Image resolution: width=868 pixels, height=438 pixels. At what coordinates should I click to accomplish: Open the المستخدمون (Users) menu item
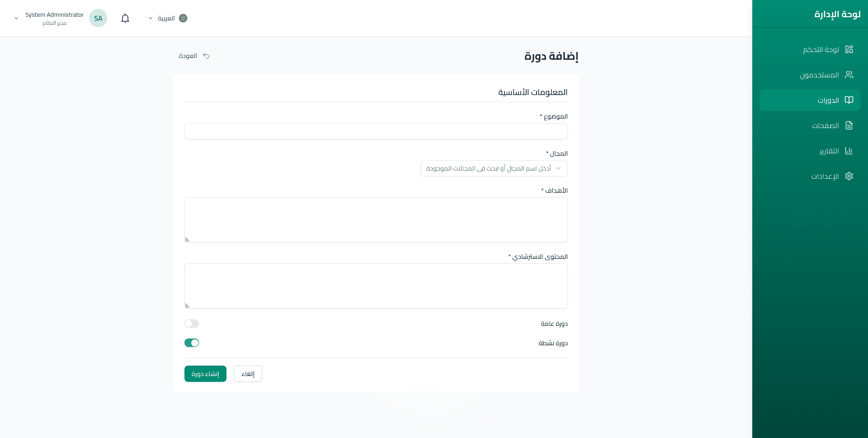tap(819, 75)
